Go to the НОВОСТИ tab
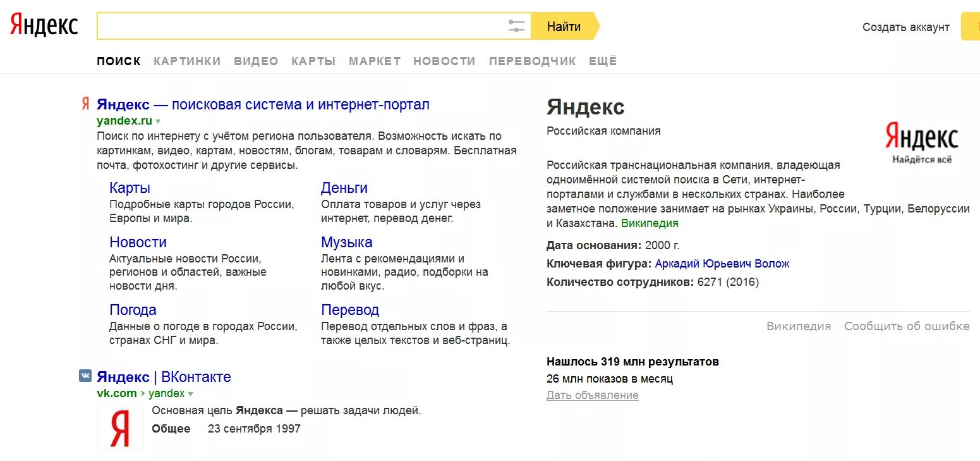Viewport: 980px width, 461px height. (444, 61)
